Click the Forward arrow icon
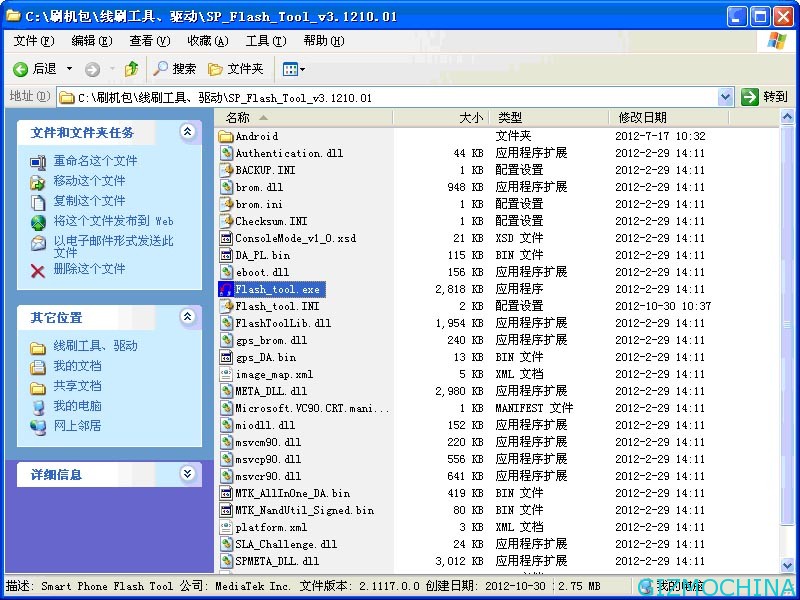 92,69
